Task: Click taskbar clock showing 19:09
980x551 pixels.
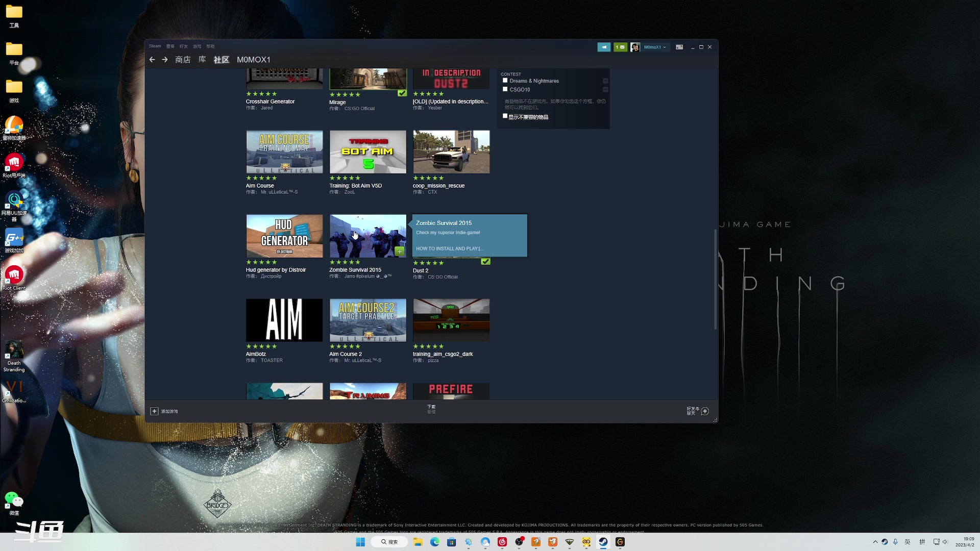Action: point(965,542)
